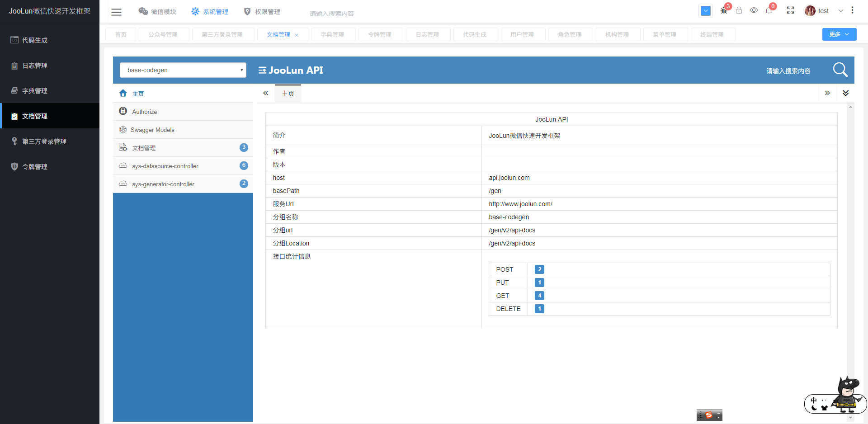Open 日志管理 in left sidebar
Viewport: 868px width, 424px height.
coord(50,66)
